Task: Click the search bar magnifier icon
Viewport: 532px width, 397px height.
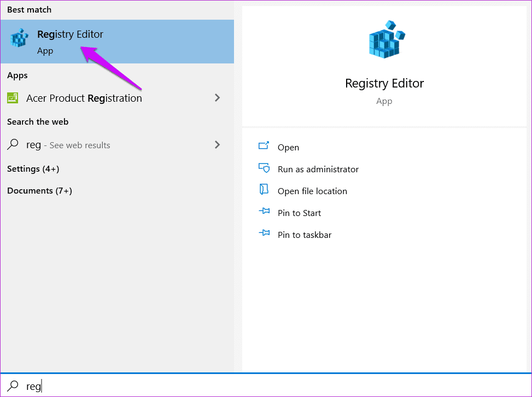Action: [x=13, y=386]
